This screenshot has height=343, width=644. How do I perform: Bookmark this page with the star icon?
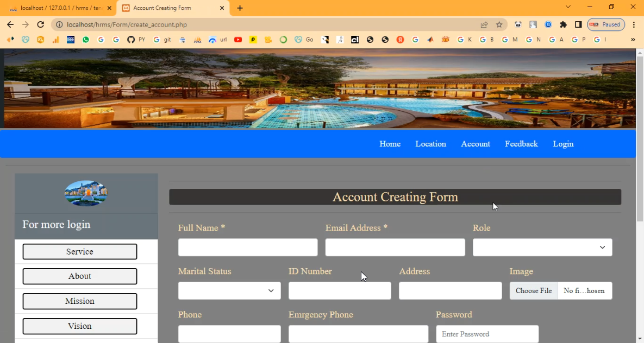tap(499, 24)
